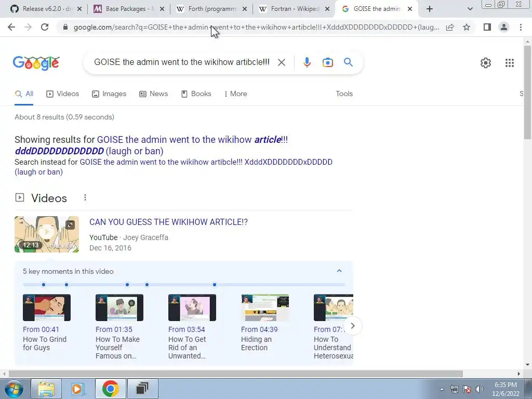This screenshot has height=399, width=532.
Task: Select the All results filter
Action: (24, 94)
